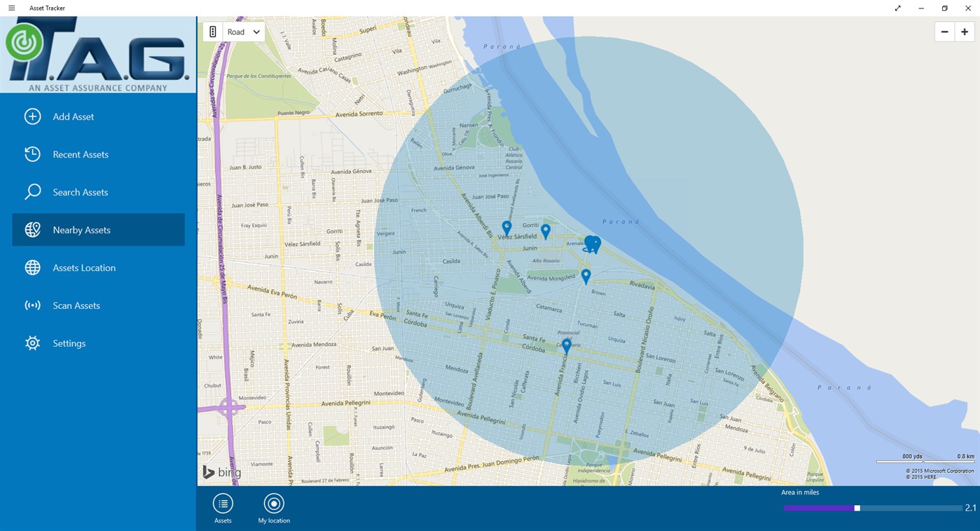Center map with My location button
The image size is (980, 531).
(273, 503)
